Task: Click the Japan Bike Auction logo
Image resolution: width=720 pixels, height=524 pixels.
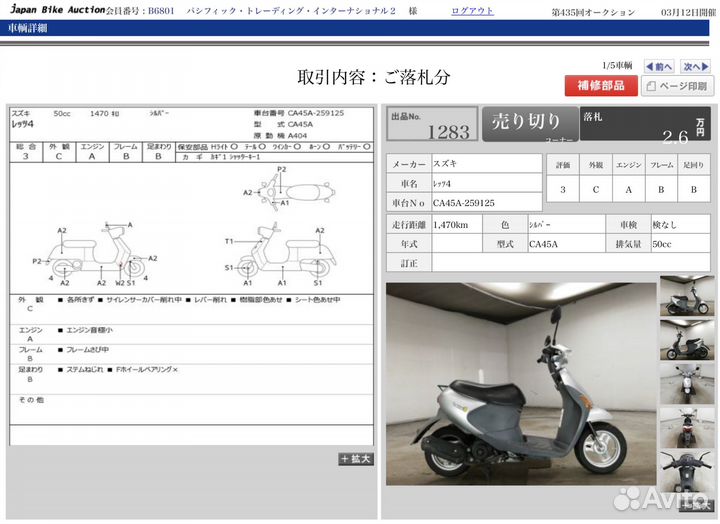Action: coord(58,9)
